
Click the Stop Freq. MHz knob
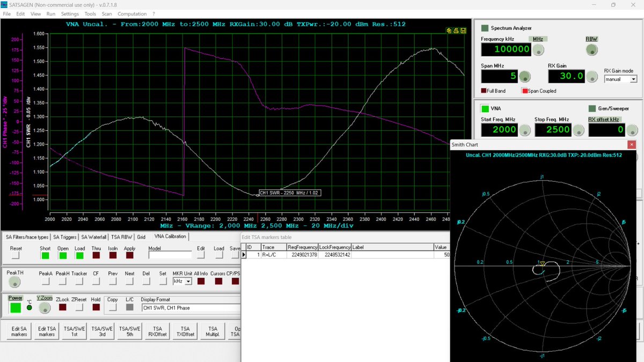point(579,130)
